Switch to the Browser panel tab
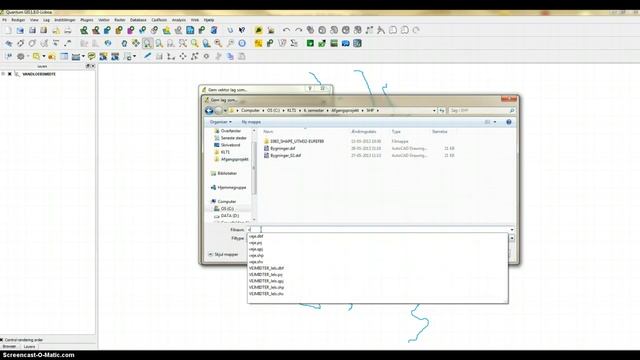 [x=9, y=347]
